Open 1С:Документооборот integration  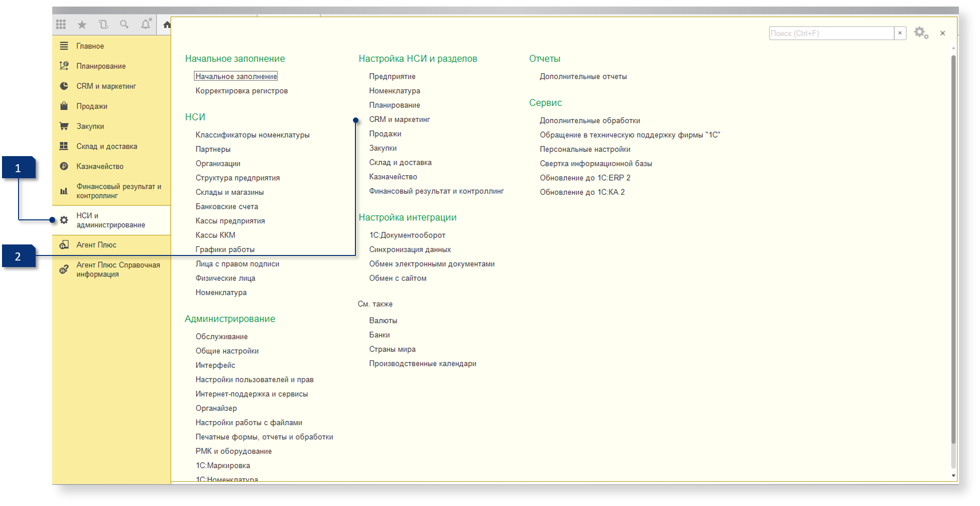tap(407, 235)
